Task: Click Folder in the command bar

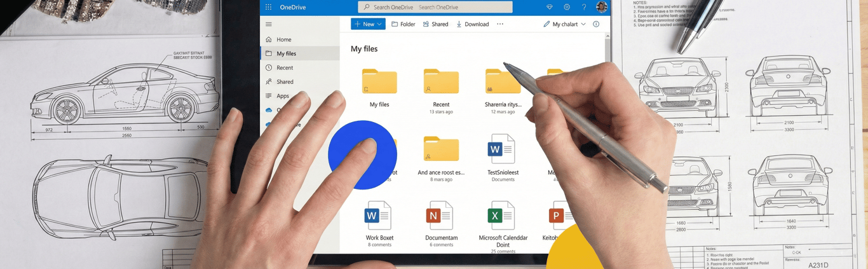Action: pos(403,24)
